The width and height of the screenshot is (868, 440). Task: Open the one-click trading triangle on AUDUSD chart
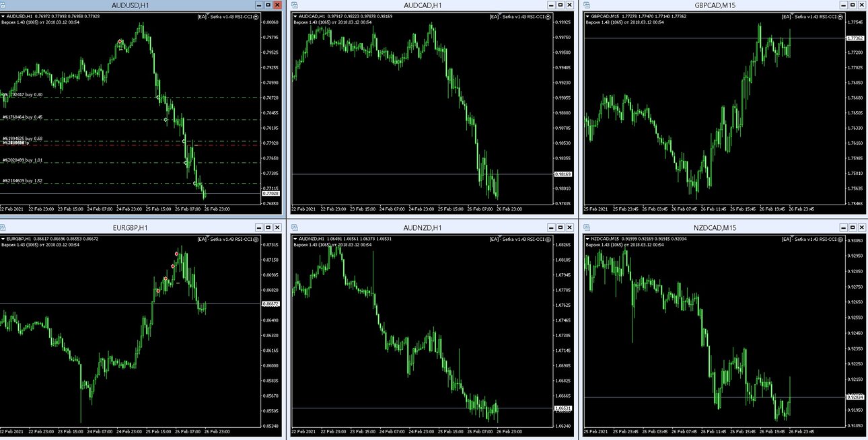(3, 16)
